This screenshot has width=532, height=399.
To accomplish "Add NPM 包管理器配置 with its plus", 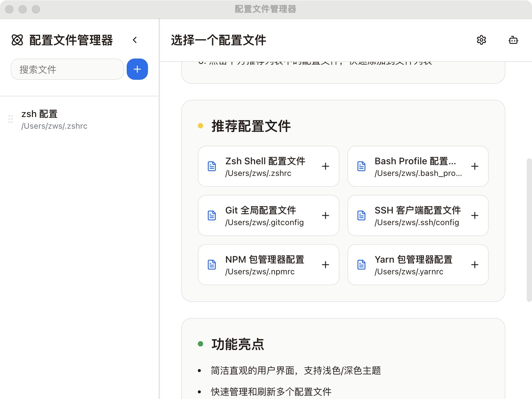I will (326, 265).
